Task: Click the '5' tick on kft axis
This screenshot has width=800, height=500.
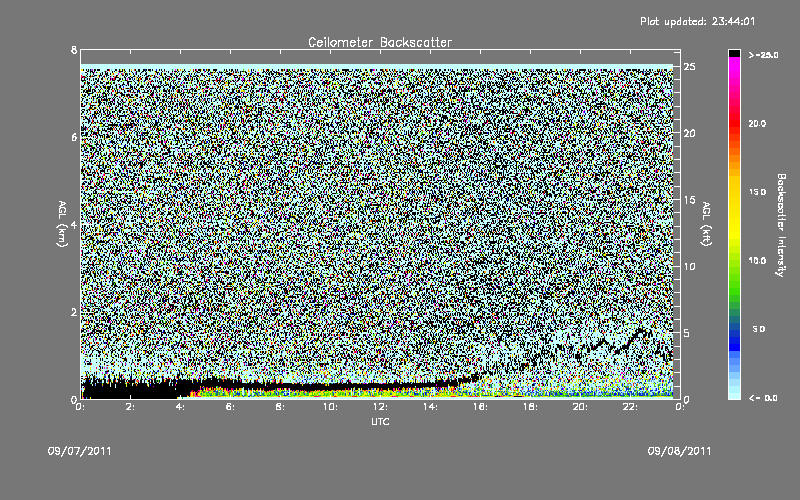Action: point(687,333)
